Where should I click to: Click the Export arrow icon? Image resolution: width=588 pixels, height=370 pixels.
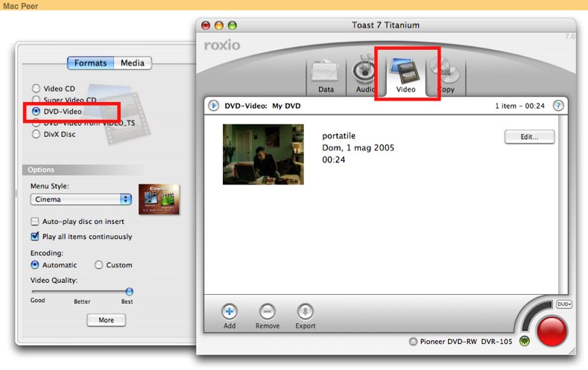[306, 311]
